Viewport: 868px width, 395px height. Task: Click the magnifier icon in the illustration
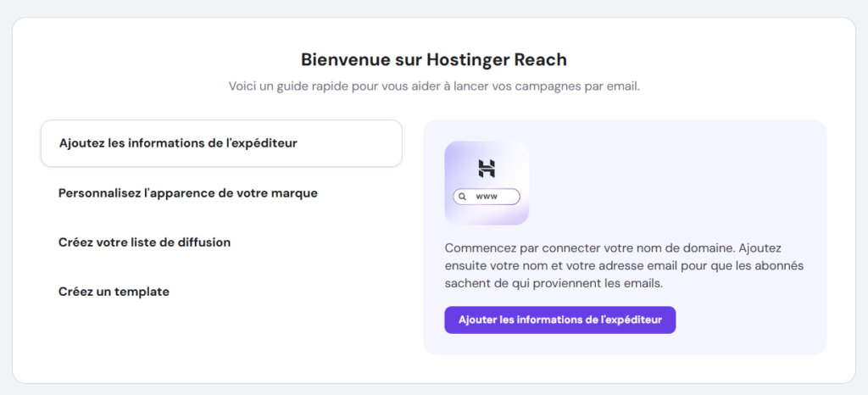point(462,197)
